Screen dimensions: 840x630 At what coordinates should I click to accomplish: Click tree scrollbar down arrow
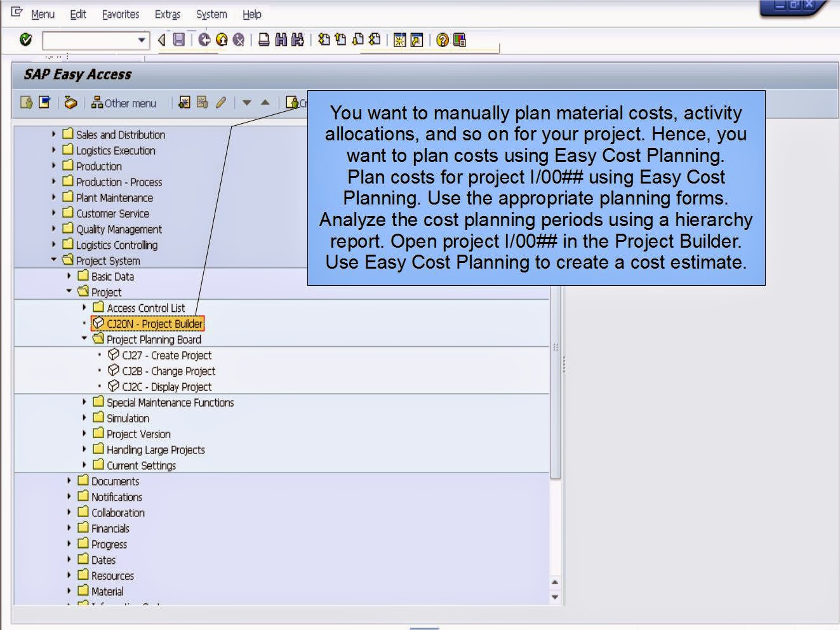(555, 596)
